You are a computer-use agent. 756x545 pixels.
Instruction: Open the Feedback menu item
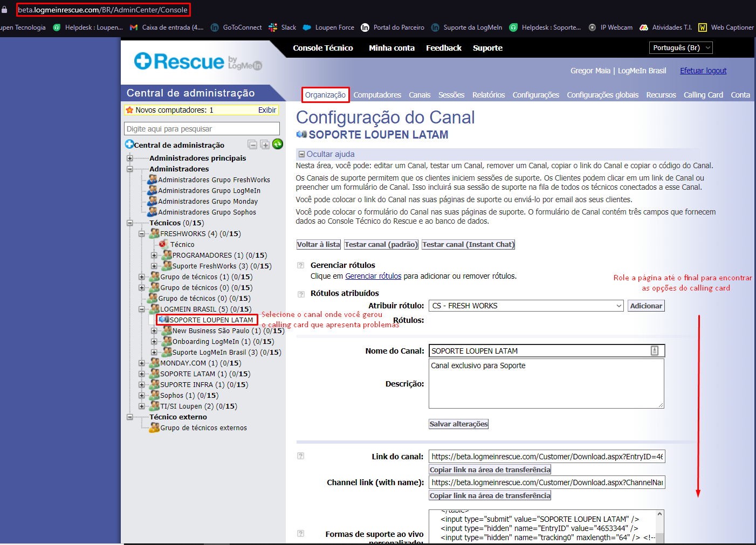point(444,48)
